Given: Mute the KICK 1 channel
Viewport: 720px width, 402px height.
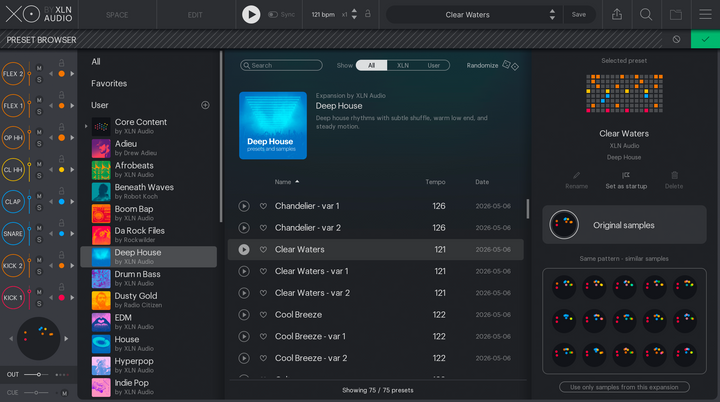Looking at the screenshot, I should coord(39,292).
